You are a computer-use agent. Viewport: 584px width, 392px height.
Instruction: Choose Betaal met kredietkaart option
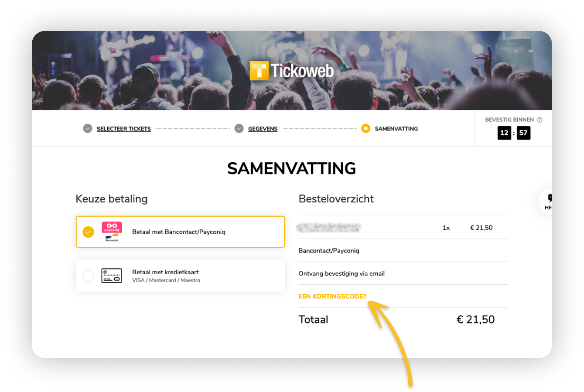click(166, 272)
